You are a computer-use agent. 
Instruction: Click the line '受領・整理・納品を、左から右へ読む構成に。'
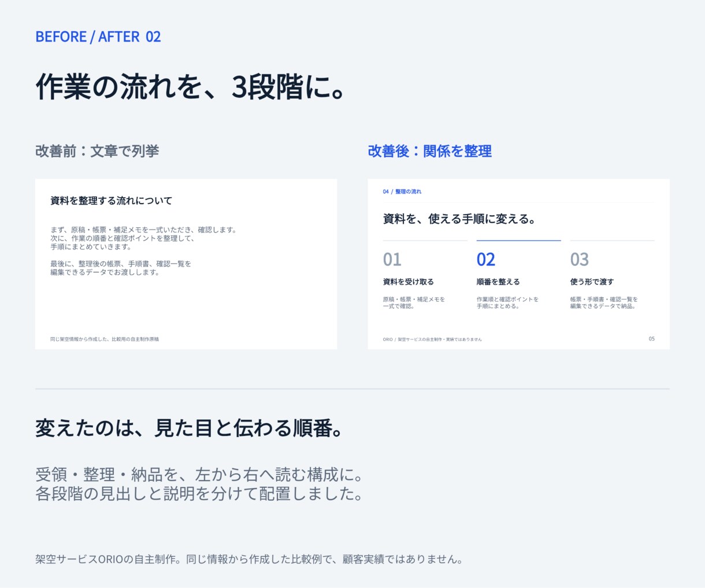point(201,475)
